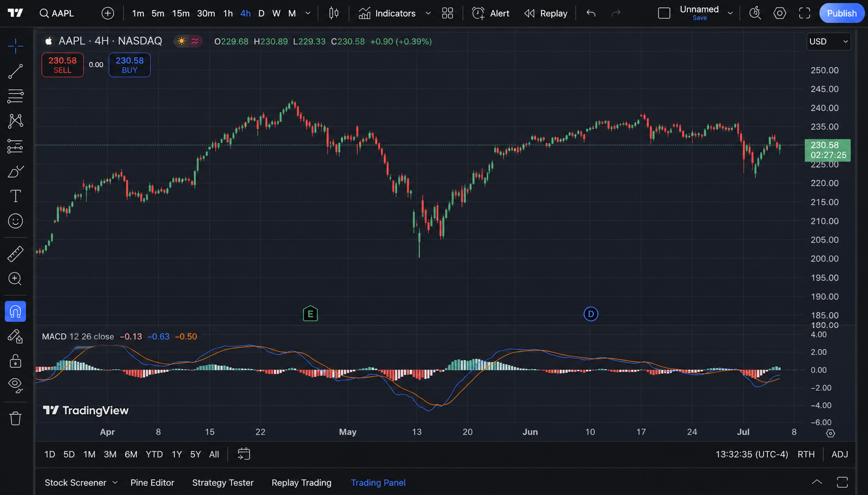Open the TradingView logo main menu
This screenshot has width=868, height=495.
[15, 13]
